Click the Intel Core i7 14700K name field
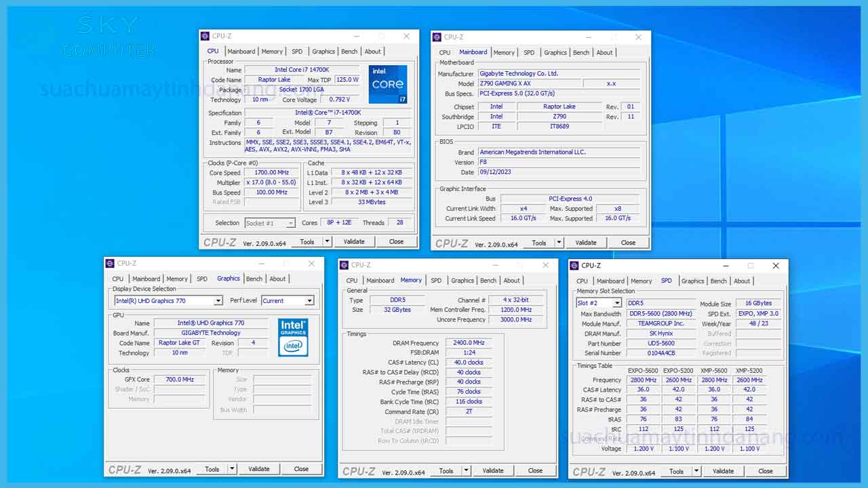868x488 pixels. [302, 70]
